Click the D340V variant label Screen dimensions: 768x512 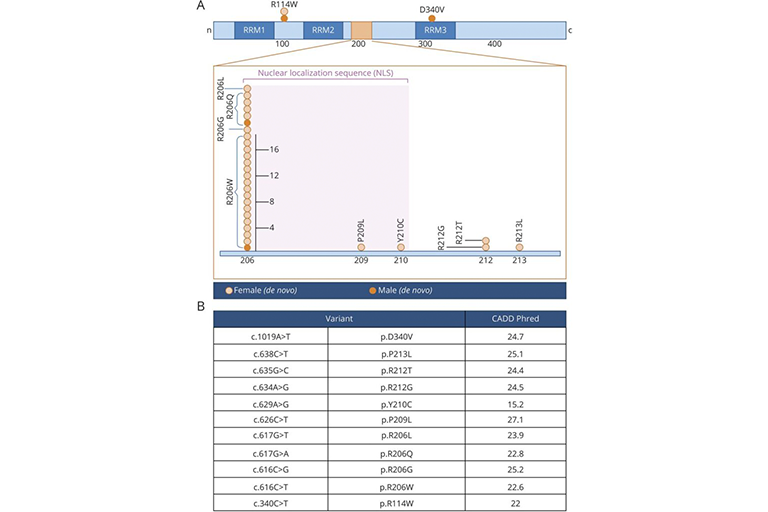click(x=432, y=10)
